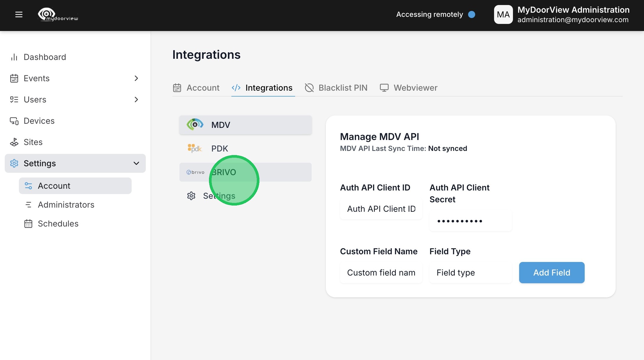The height and width of the screenshot is (360, 644).
Task: Focus the Auth API Client ID field
Action: [x=381, y=209]
